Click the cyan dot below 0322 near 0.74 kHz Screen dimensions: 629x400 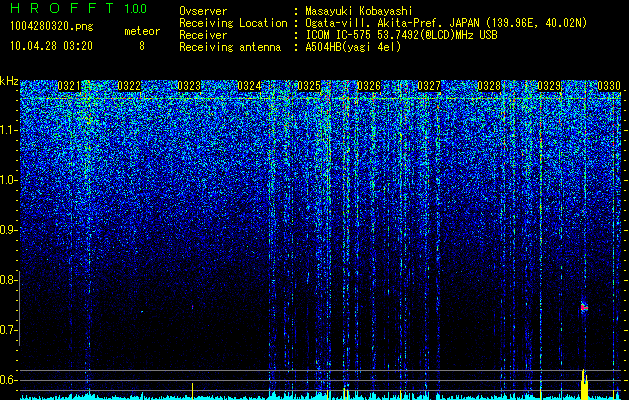point(142,311)
